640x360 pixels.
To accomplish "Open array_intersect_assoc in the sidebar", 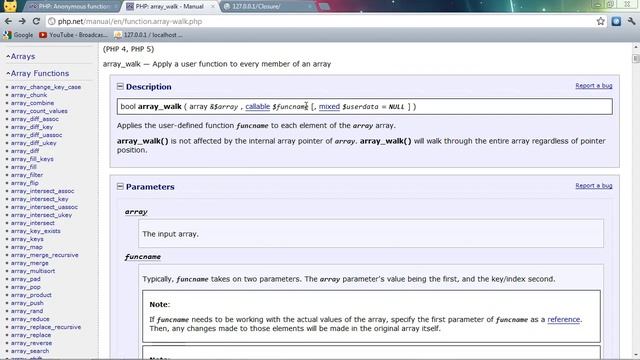I will pyautogui.click(x=42, y=191).
